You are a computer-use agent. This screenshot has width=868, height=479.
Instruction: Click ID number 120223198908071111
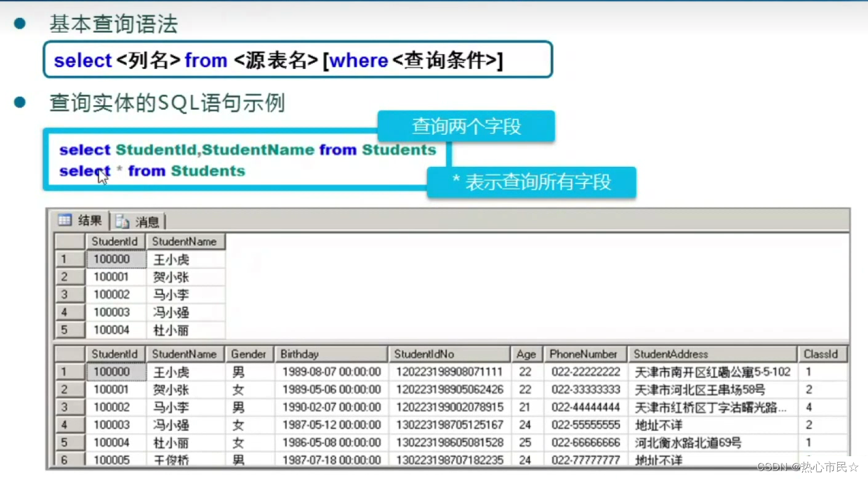pos(449,372)
